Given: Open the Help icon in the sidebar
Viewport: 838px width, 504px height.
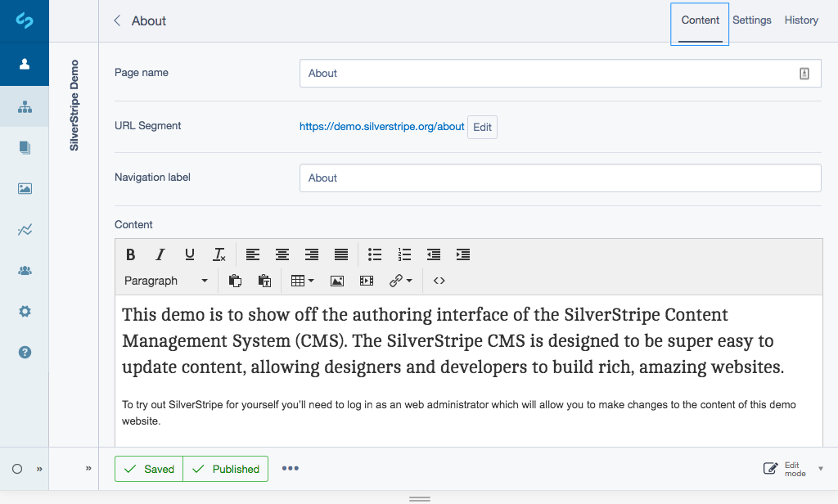Looking at the screenshot, I should pos(25,352).
